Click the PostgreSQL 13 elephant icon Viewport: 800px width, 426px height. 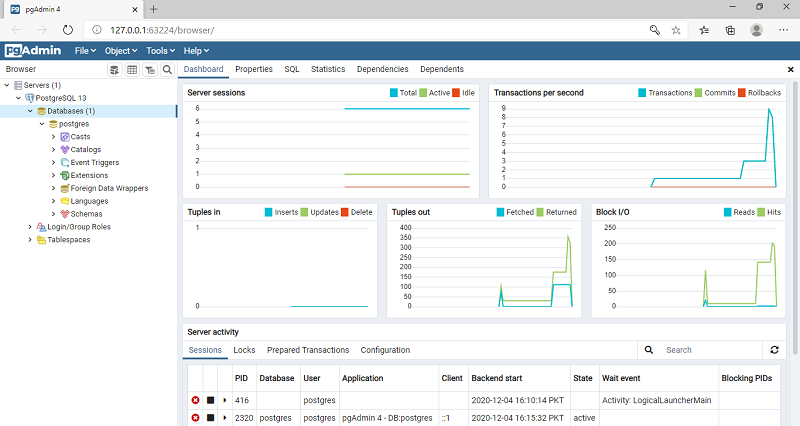[x=30, y=98]
